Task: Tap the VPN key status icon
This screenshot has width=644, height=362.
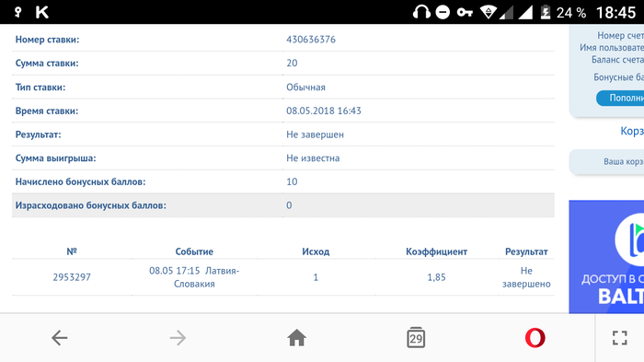Action: (x=465, y=12)
